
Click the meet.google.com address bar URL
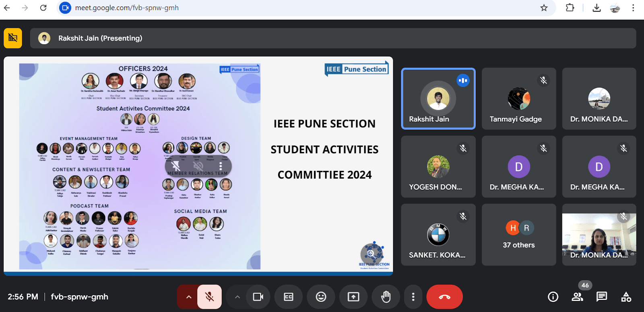pyautogui.click(x=127, y=8)
